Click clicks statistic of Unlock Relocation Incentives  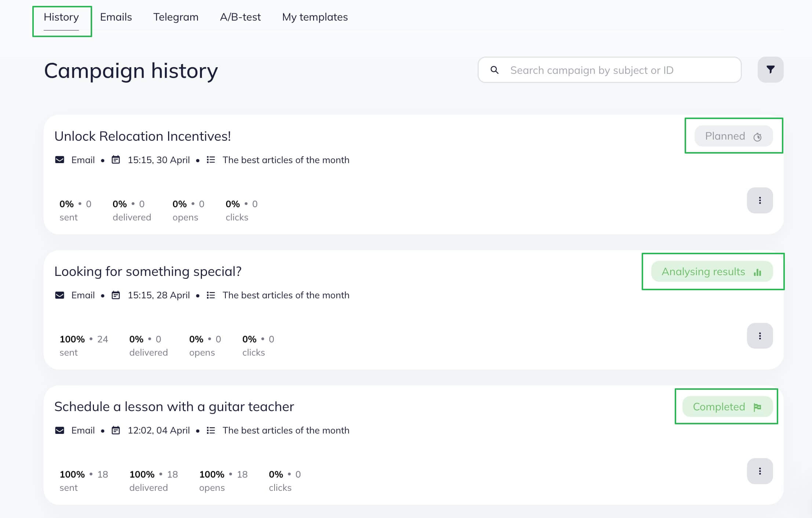(x=242, y=210)
